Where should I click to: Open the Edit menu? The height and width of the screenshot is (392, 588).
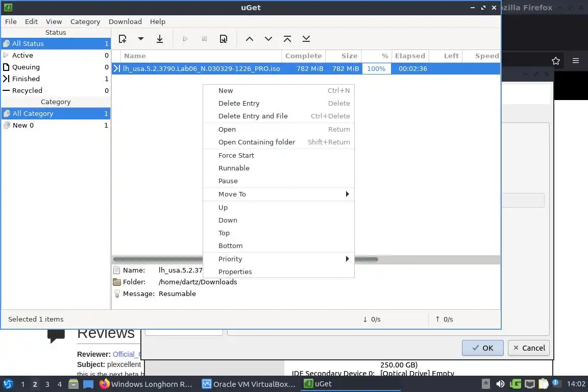point(31,21)
